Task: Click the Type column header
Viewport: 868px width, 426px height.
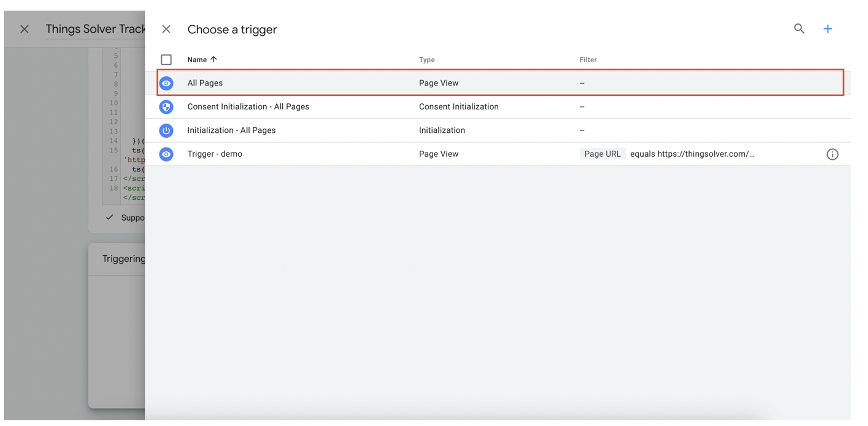Action: coord(427,59)
